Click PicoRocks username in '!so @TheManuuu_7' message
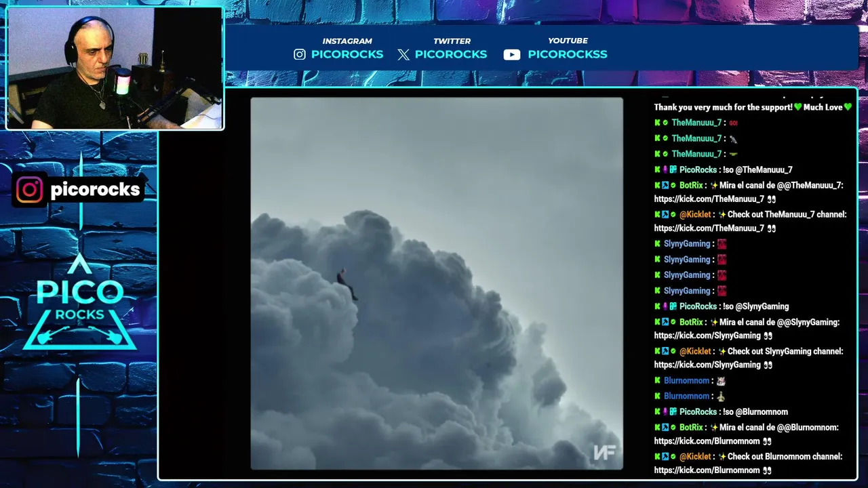The image size is (868, 488). click(698, 170)
